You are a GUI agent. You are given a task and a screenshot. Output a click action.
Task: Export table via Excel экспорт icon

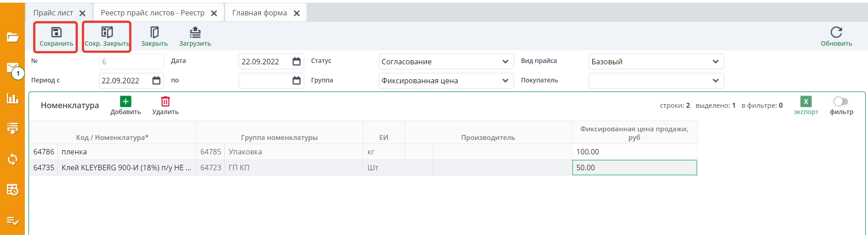tap(806, 101)
